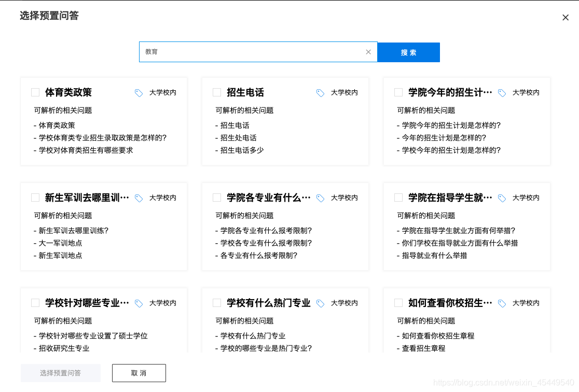Click question 新生军训去哪里训练?
This screenshot has width=579, height=392.
74,231
